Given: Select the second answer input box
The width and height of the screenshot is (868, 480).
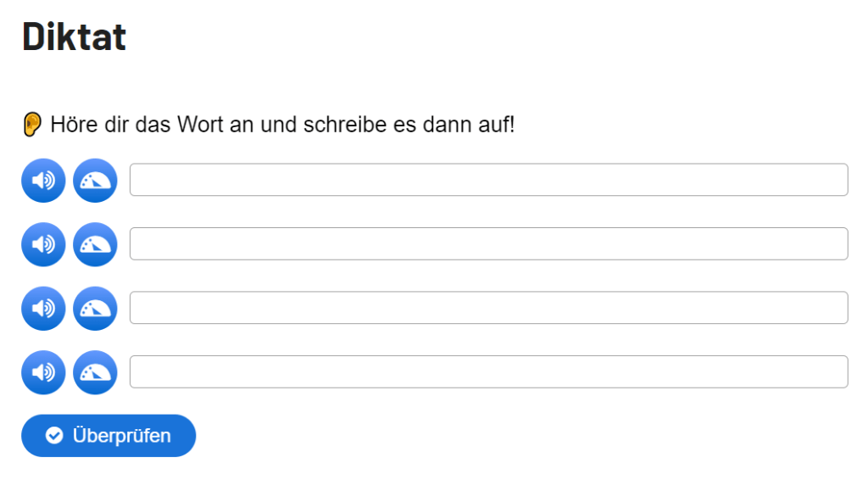Looking at the screenshot, I should [488, 244].
